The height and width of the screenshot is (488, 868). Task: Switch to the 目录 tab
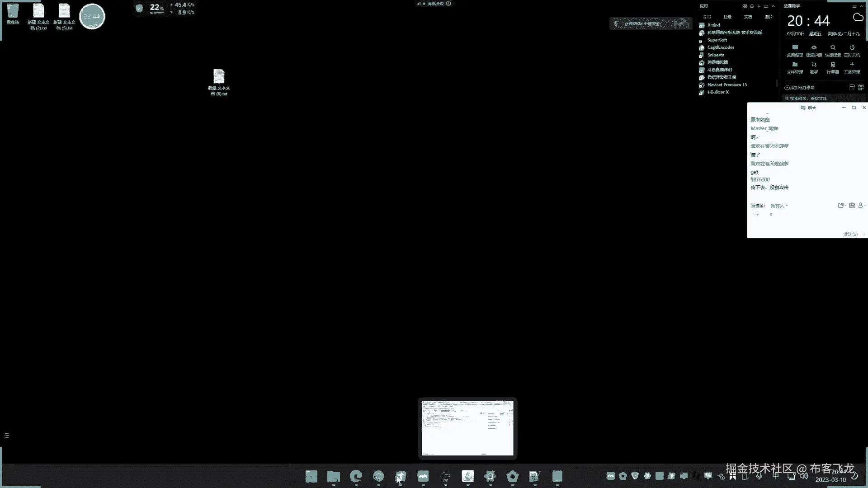(727, 17)
